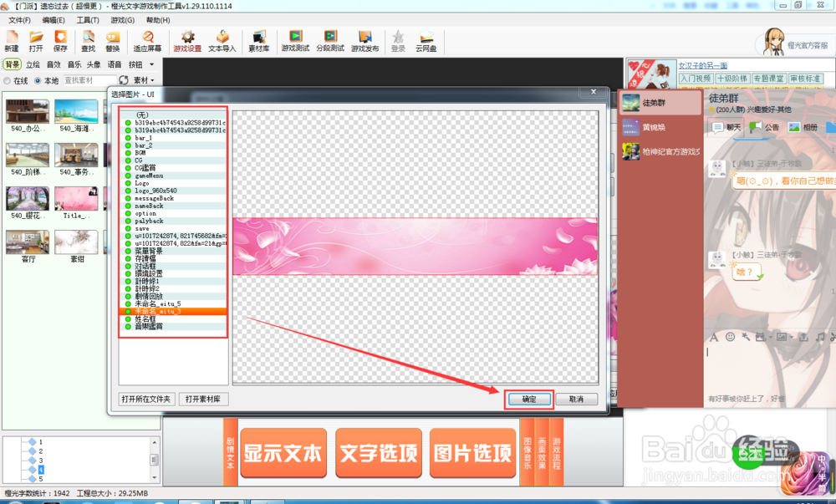The image size is (836, 504).
Task: Toggle the checkbox beside item 5
Action: tap(32, 478)
